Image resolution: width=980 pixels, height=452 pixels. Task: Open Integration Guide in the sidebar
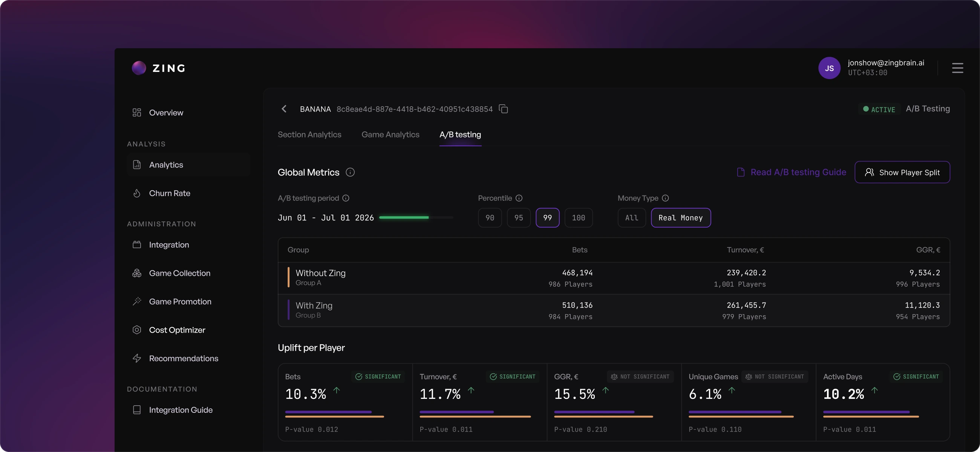point(188,409)
